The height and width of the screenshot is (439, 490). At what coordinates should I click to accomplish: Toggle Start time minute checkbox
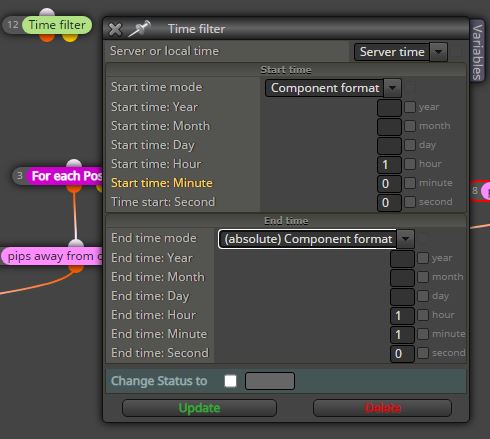click(410, 183)
